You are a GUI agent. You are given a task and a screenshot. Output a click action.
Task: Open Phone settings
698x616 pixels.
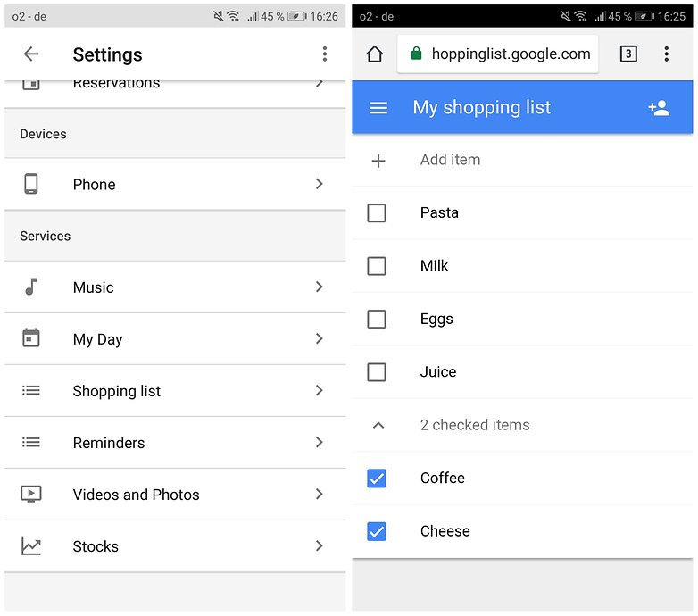point(175,184)
